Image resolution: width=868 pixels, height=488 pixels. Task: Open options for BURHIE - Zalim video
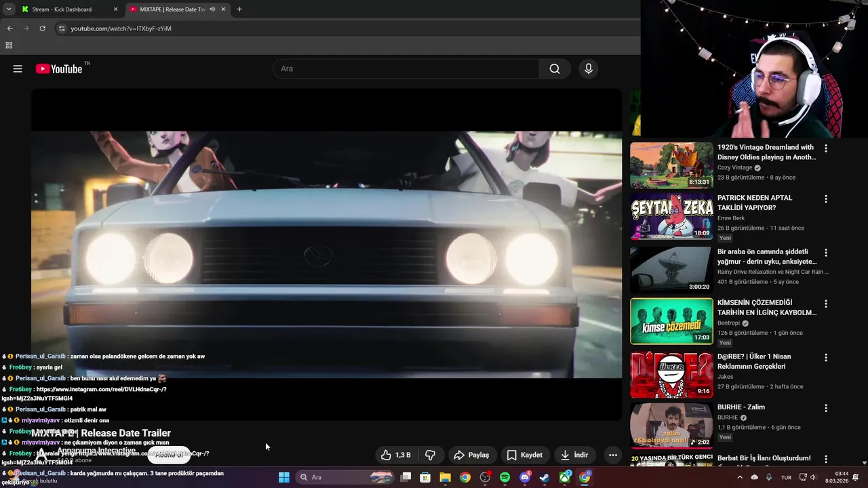click(826, 409)
